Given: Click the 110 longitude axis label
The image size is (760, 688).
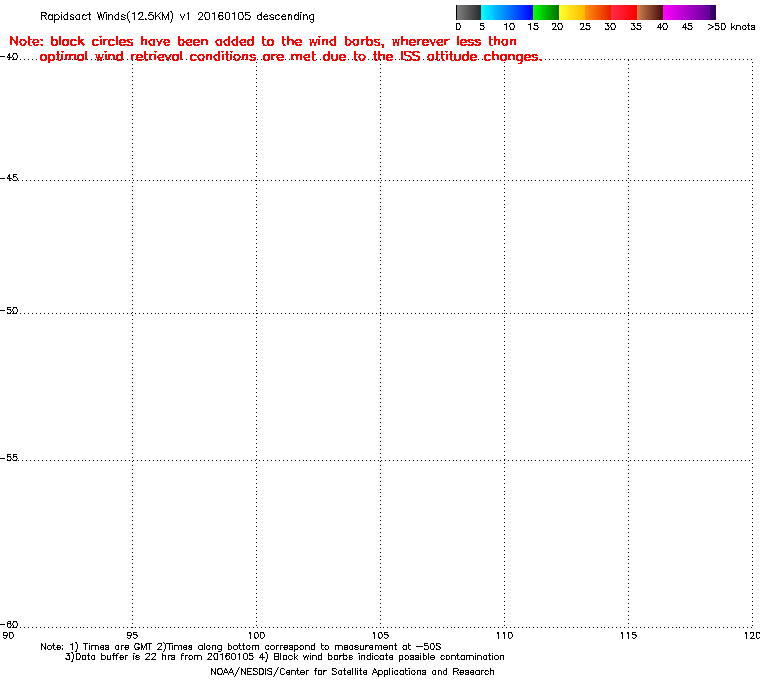Looking at the screenshot, I should point(505,635).
